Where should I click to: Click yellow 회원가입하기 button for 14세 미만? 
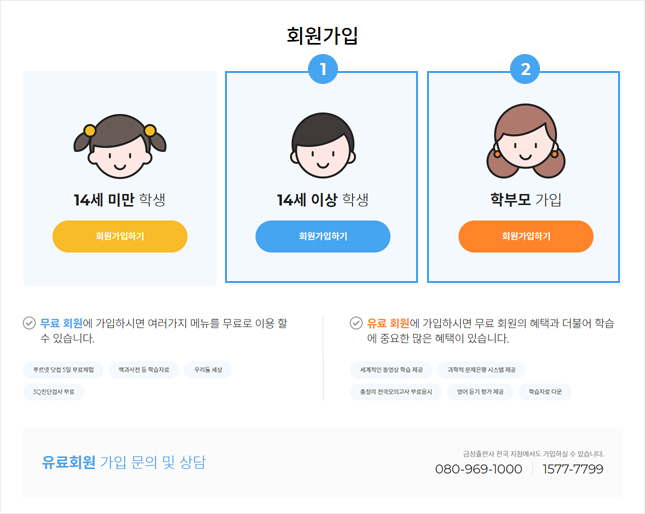point(120,236)
